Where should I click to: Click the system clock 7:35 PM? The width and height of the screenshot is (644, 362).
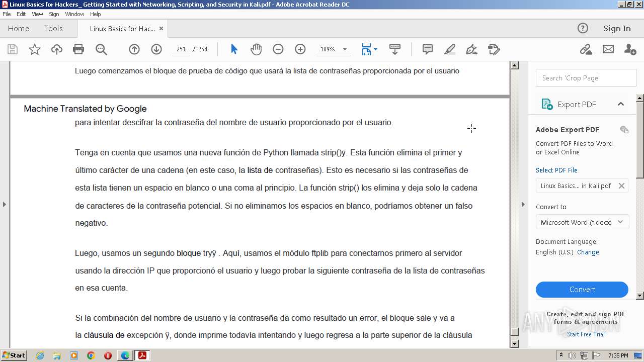(618, 355)
